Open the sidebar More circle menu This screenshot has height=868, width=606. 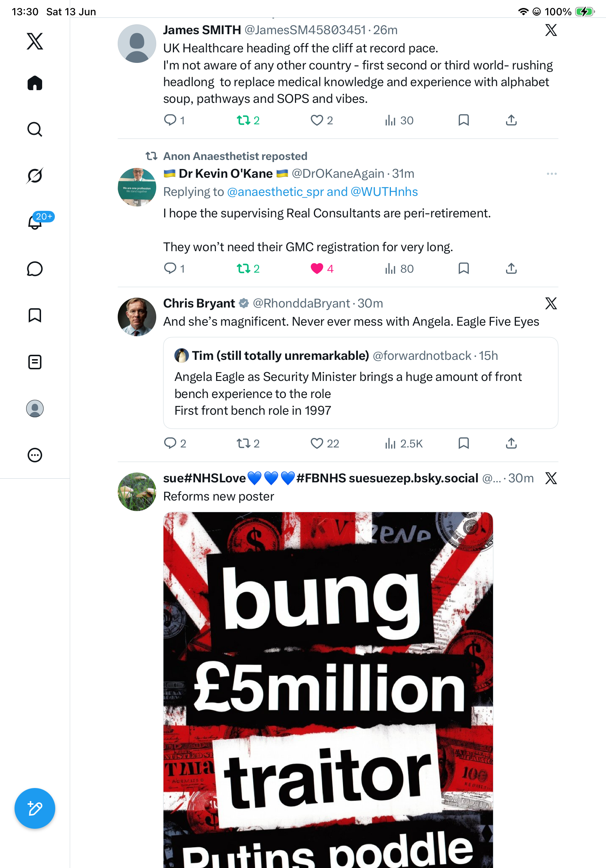(35, 455)
